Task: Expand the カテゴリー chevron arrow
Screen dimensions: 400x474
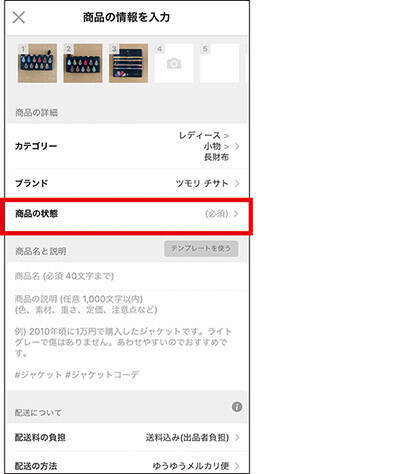Action: [237, 146]
